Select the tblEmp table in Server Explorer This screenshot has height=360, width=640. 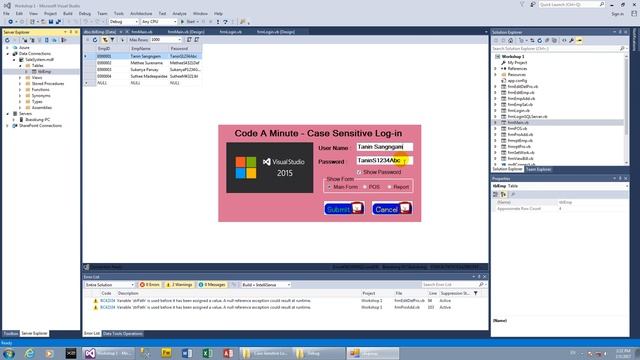44,72
